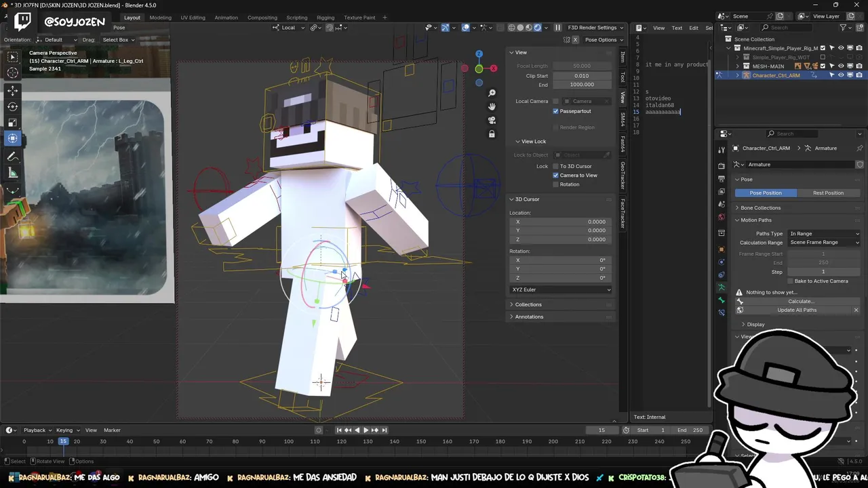Toggle exclude checkbox for Minecraft_Simple_Player_Rig_M collection

[x=823, y=48]
